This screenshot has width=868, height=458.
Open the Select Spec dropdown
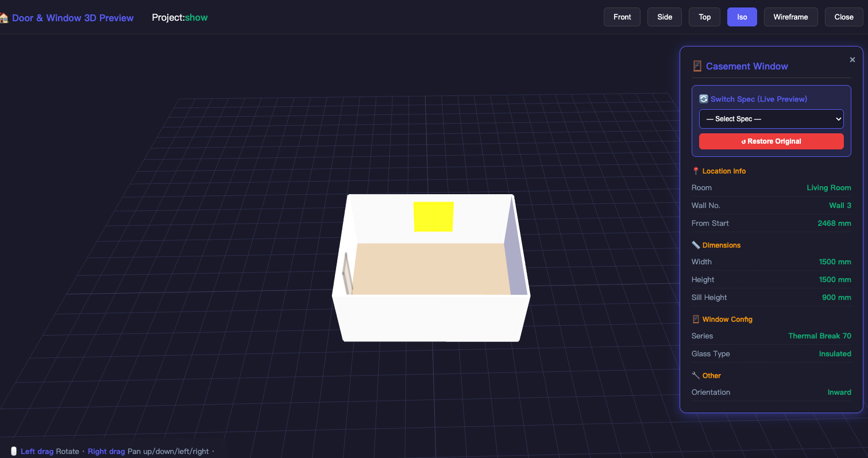(771, 119)
